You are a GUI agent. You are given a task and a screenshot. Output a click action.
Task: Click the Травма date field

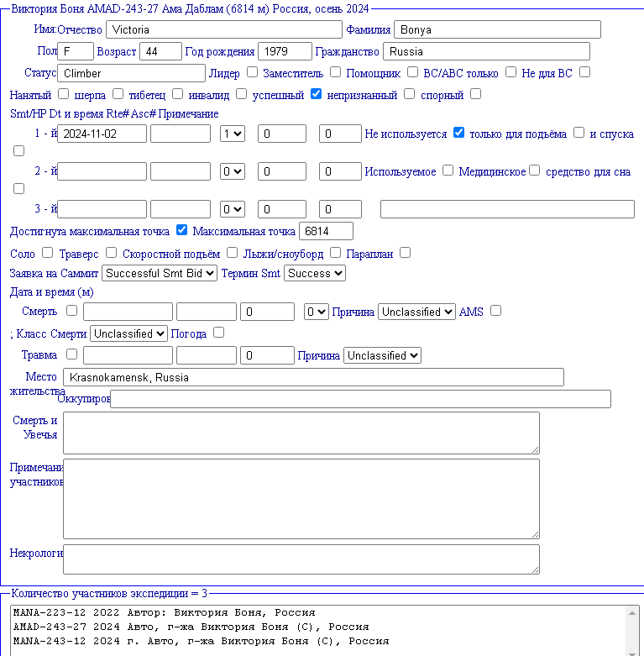point(128,355)
